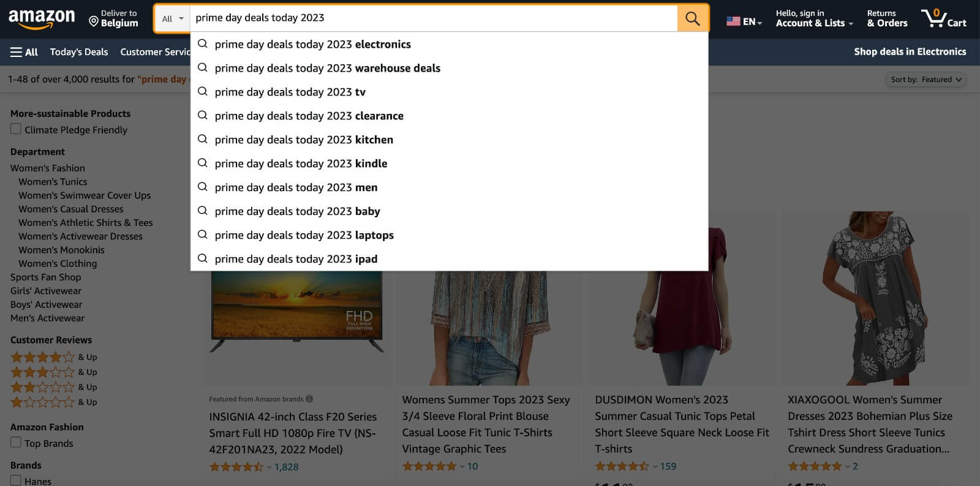Filter by 4 stars & Up
Viewport: 980px width, 486px height.
(x=54, y=357)
